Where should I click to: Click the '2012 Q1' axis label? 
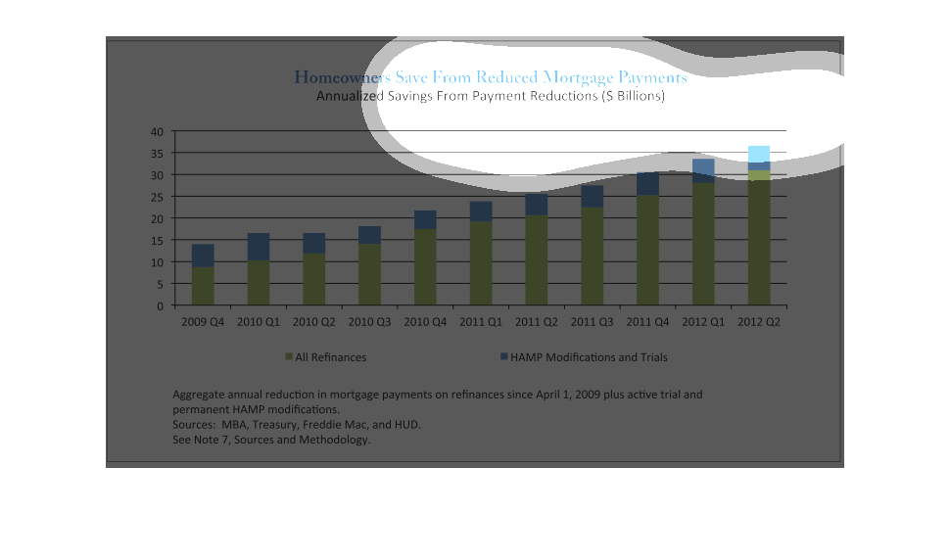point(703,322)
